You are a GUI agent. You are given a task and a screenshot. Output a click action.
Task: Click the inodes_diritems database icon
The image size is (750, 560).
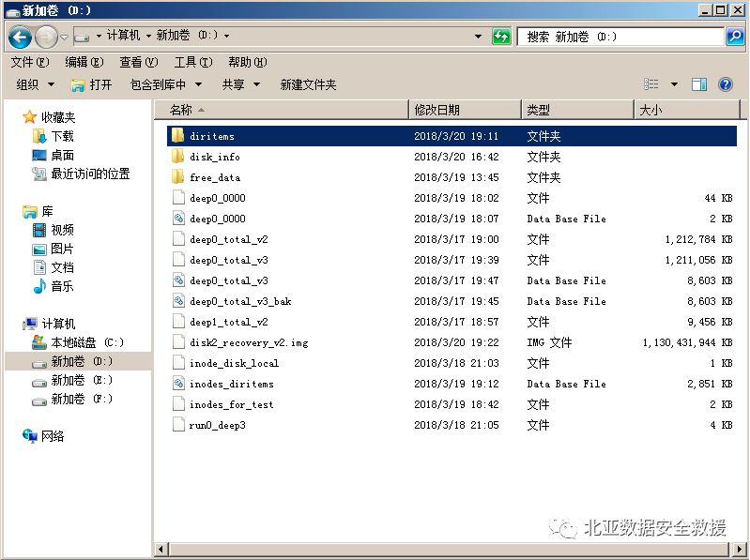(178, 384)
